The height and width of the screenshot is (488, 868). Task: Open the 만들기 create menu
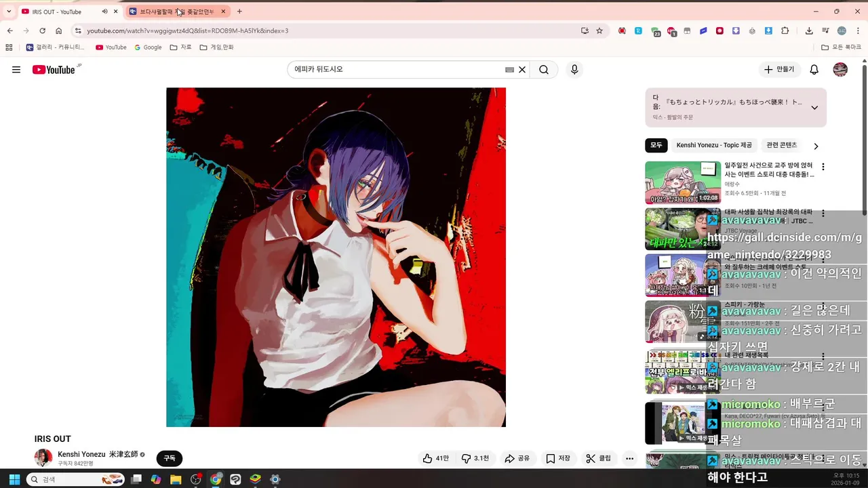779,70
